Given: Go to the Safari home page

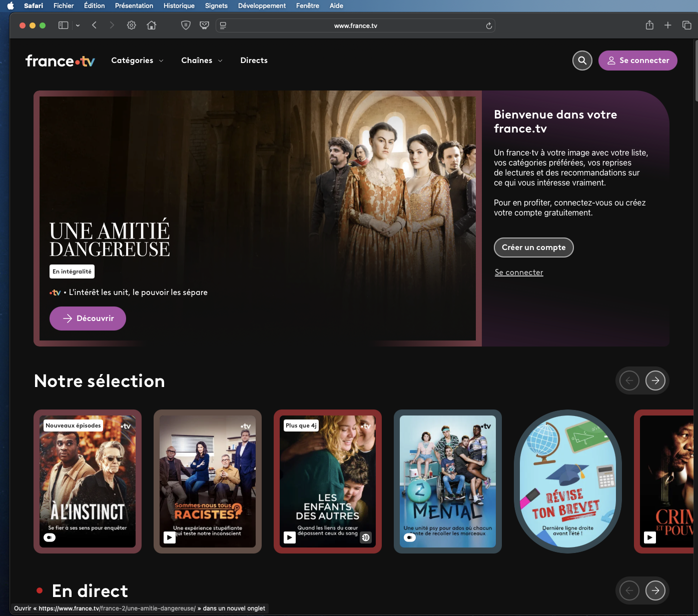Looking at the screenshot, I should [152, 25].
